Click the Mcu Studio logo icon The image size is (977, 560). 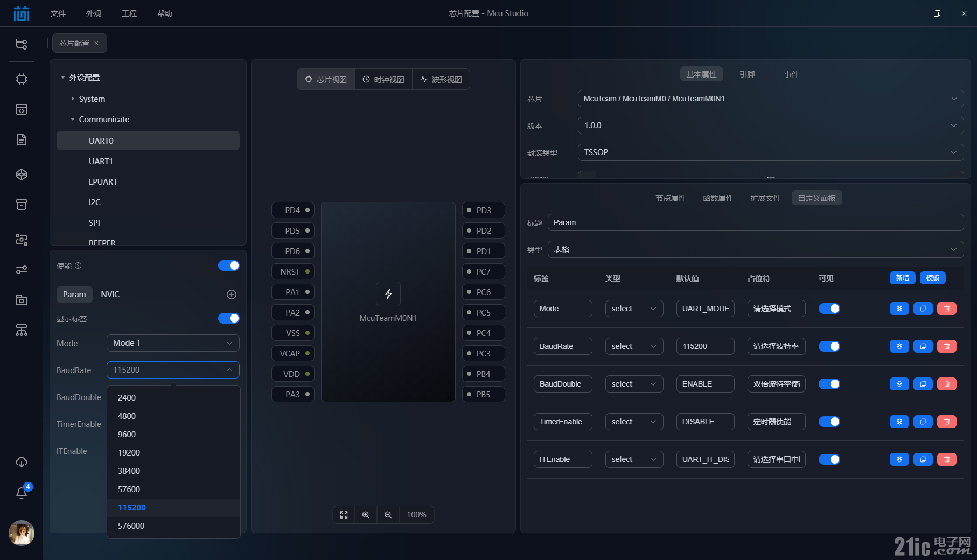tap(22, 13)
